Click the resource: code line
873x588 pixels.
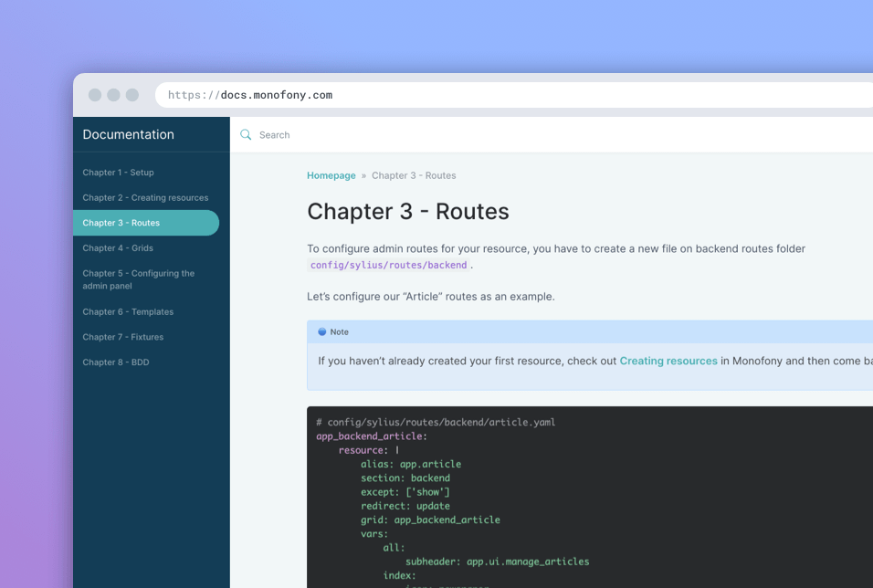[369, 450]
